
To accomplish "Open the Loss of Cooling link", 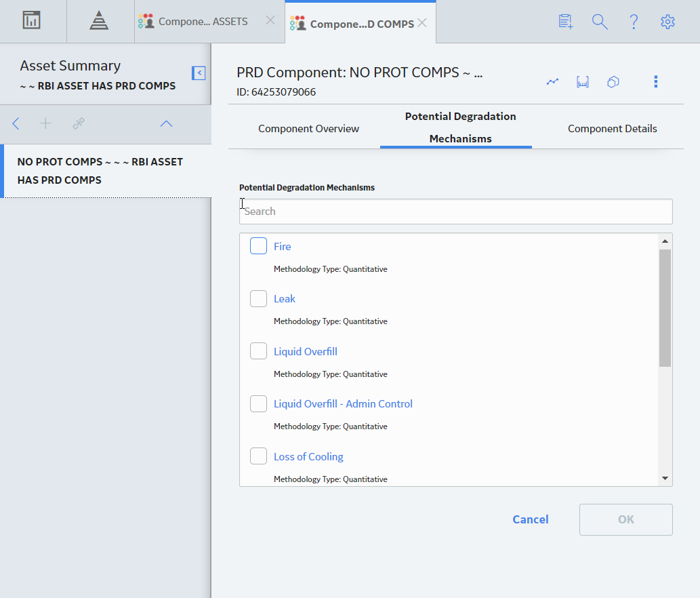I will click(x=308, y=457).
